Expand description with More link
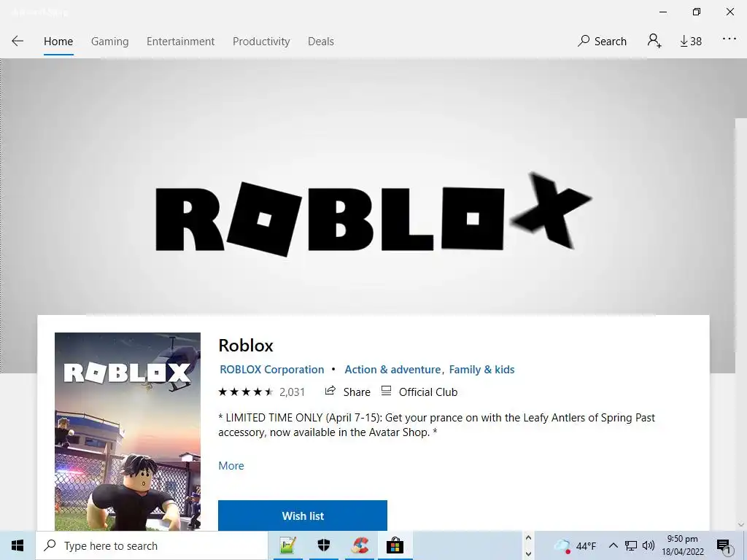The height and width of the screenshot is (560, 747). [x=231, y=466]
